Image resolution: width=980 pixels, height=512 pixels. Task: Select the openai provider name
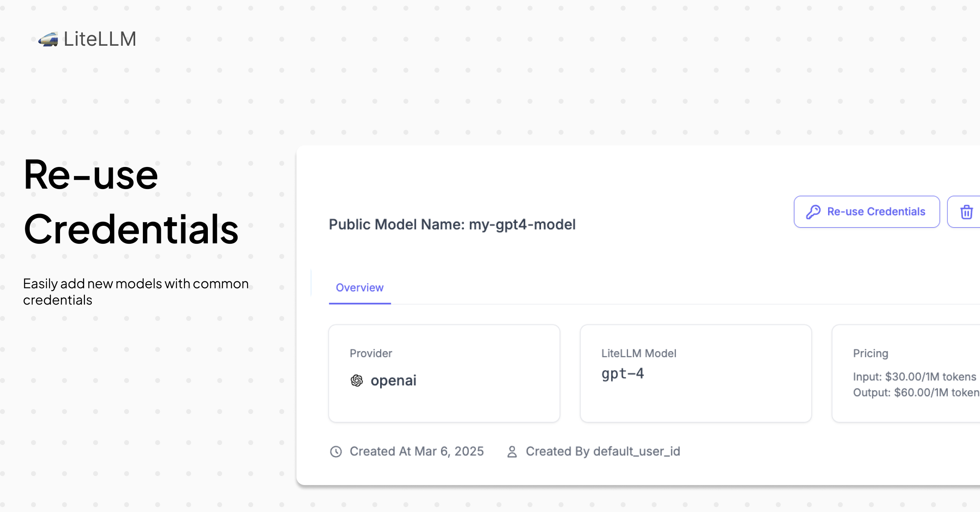[x=393, y=381]
